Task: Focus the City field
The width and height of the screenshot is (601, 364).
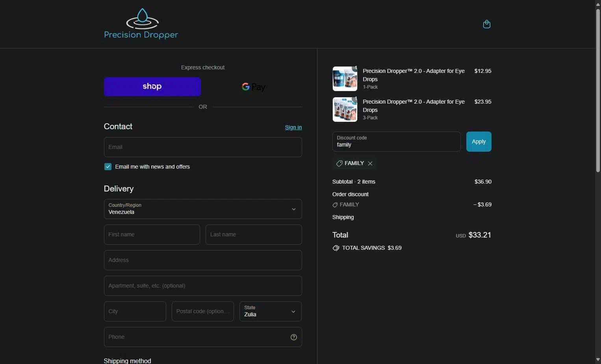Action: (135, 312)
